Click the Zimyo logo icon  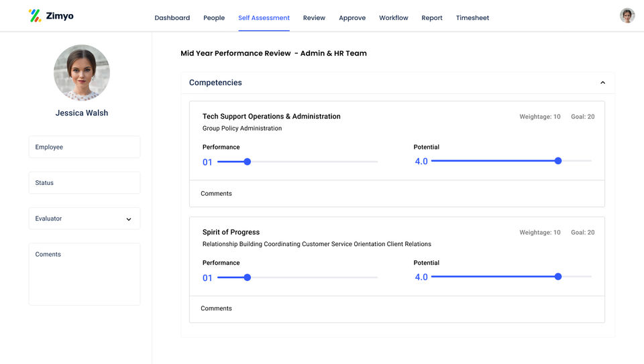point(35,15)
